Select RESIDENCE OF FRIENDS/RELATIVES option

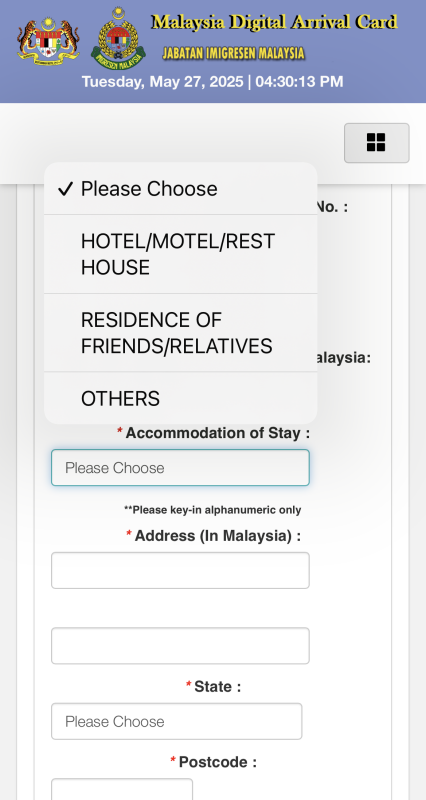pyautogui.click(x=181, y=333)
